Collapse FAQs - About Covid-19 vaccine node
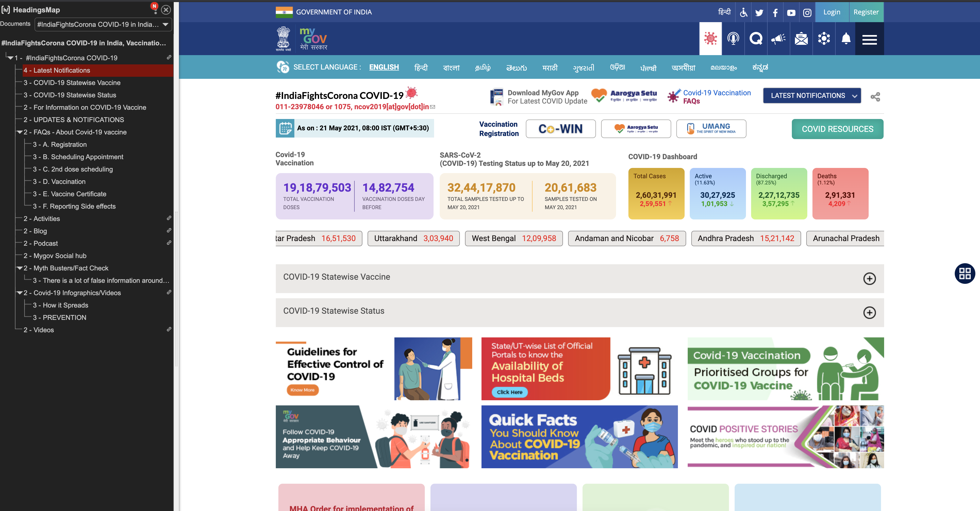 click(19, 132)
